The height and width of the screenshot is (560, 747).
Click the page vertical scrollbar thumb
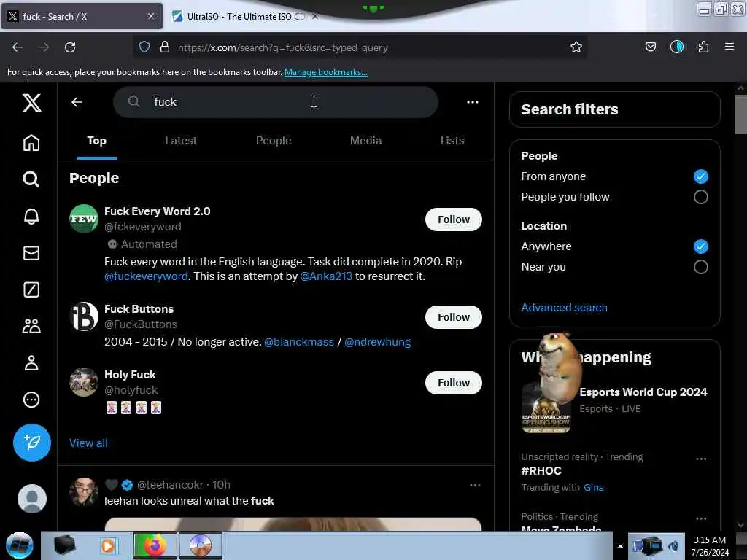pos(740,114)
